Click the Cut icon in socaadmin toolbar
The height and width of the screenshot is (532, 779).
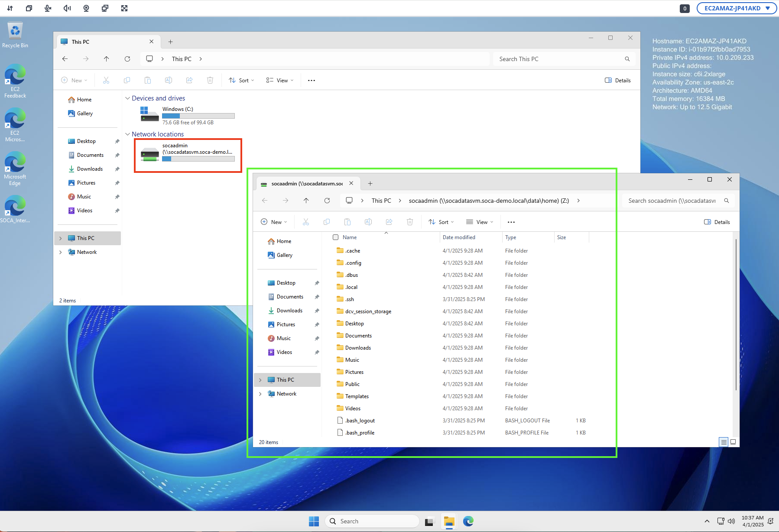[x=306, y=222]
